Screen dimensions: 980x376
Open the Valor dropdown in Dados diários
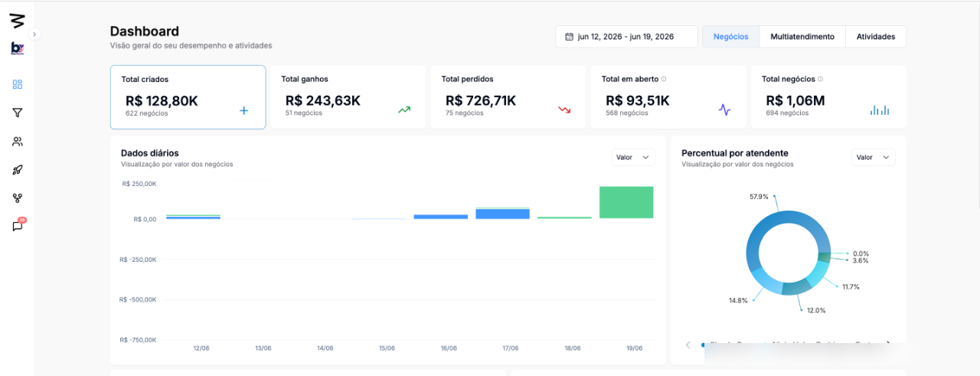click(633, 157)
